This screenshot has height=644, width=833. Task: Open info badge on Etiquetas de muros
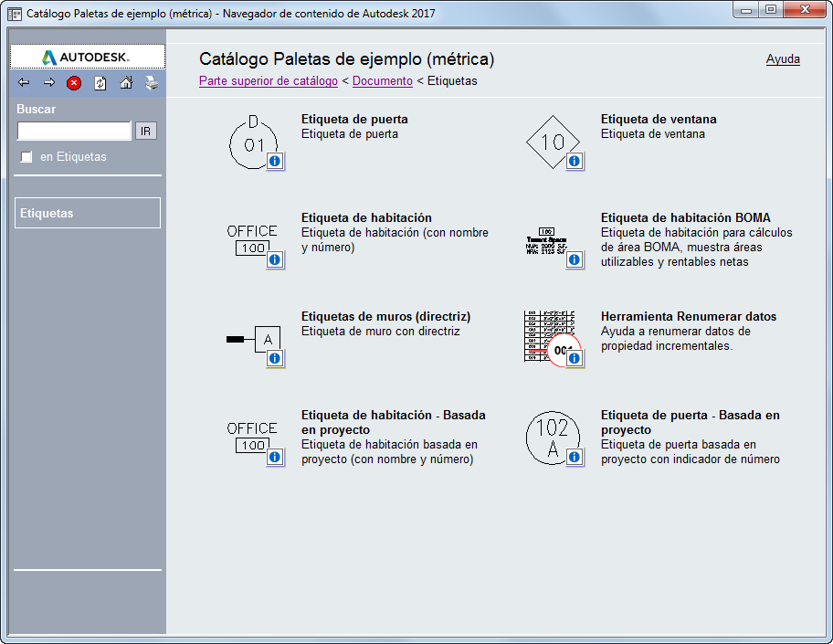pos(275,359)
